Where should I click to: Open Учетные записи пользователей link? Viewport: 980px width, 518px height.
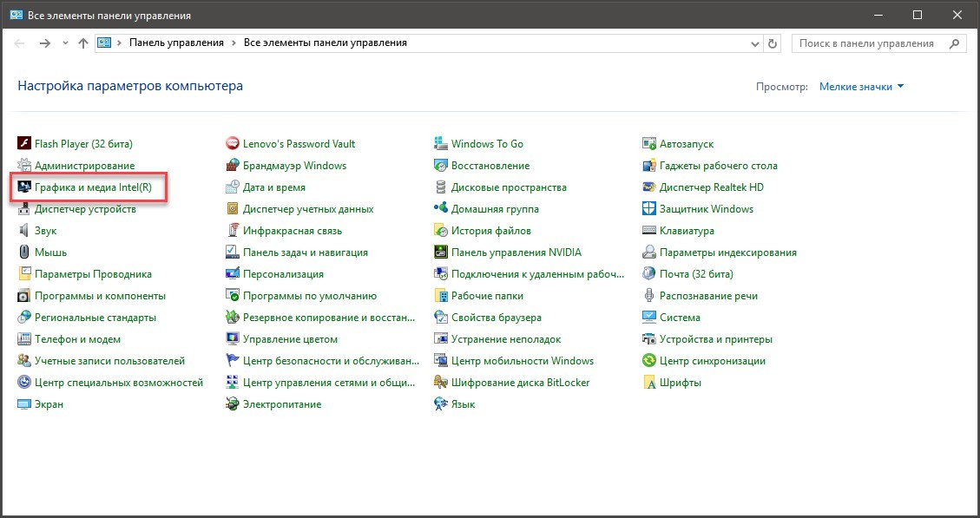(110, 361)
